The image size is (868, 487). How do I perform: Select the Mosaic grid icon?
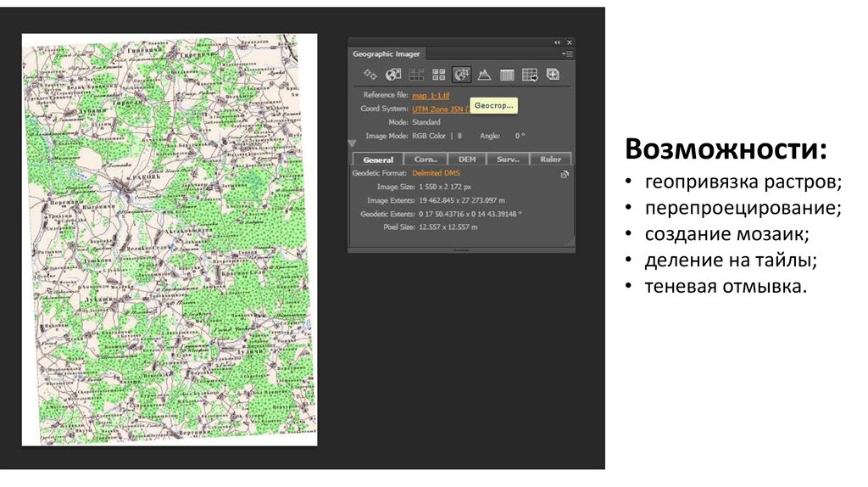click(x=416, y=75)
